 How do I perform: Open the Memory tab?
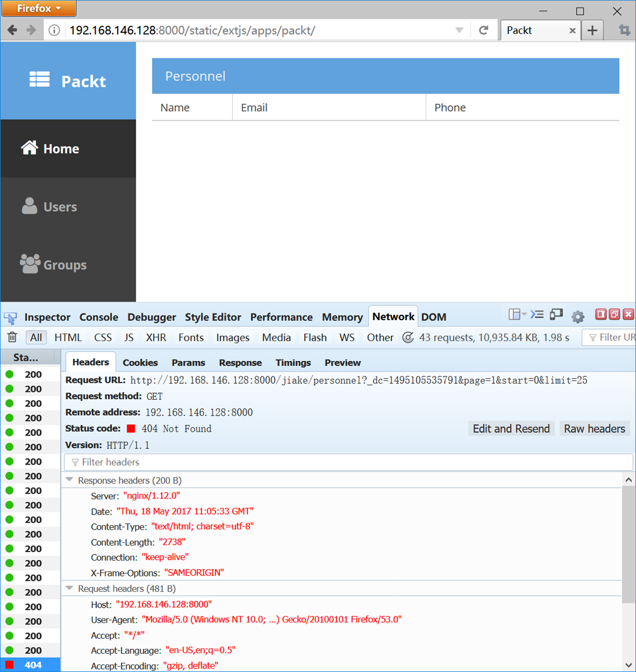point(342,317)
